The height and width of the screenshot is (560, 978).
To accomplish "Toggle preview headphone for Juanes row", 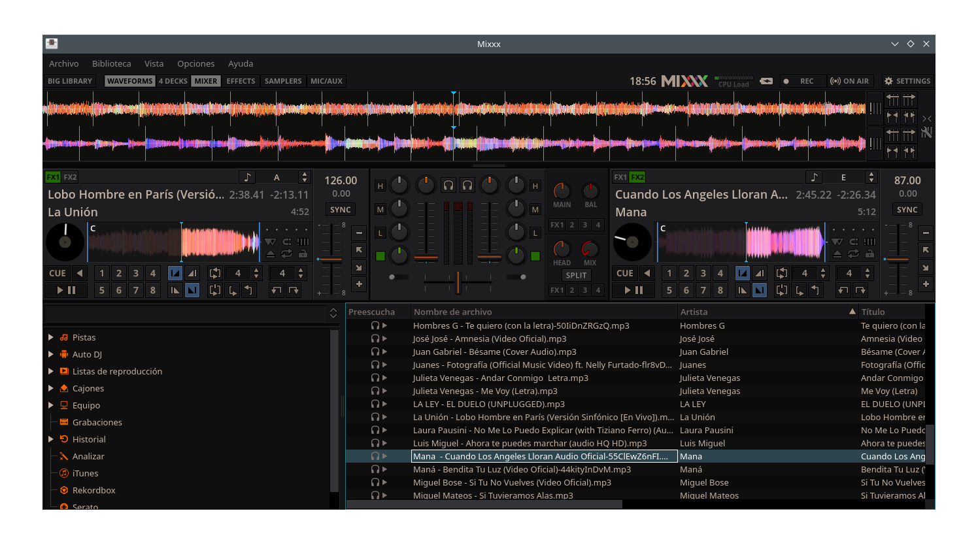I will [375, 365].
